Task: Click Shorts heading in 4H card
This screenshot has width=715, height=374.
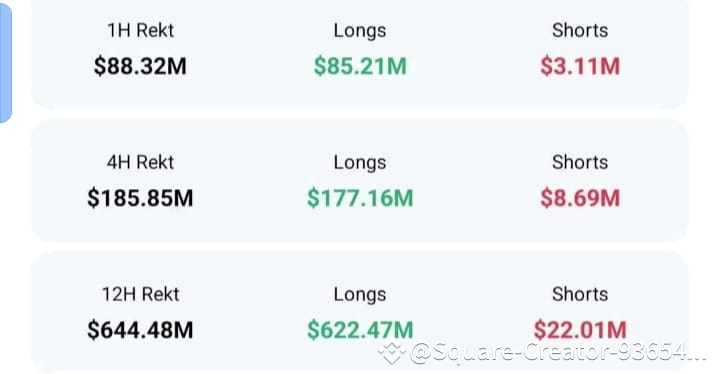Action: 580,162
